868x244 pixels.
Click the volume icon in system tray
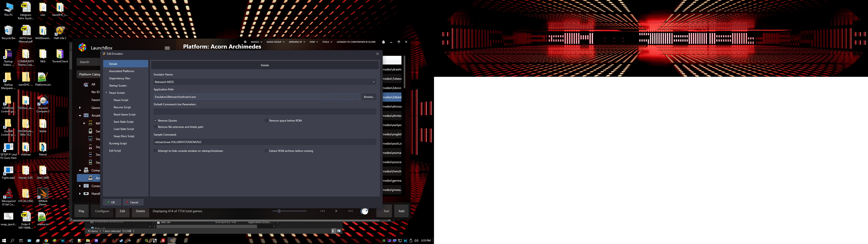pyautogui.click(x=416, y=241)
